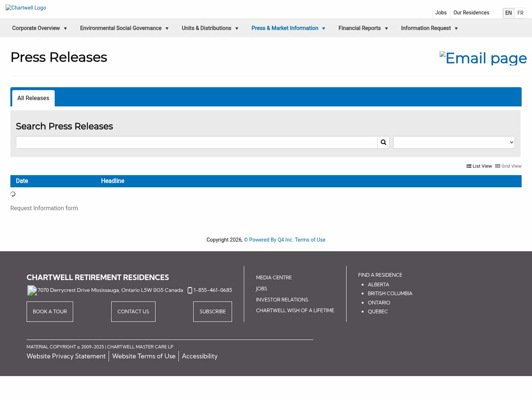Switch to Grid View layout
Viewport: 532px width, 399px height.
(x=508, y=166)
